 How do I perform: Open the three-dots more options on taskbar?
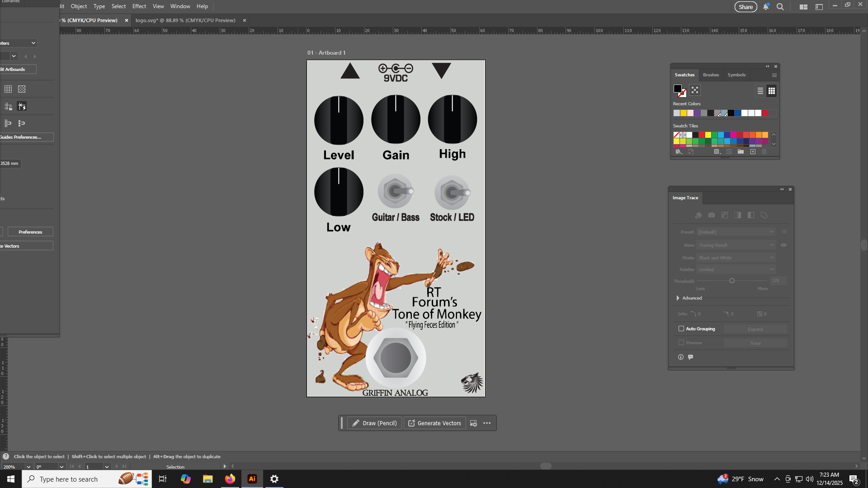487,423
